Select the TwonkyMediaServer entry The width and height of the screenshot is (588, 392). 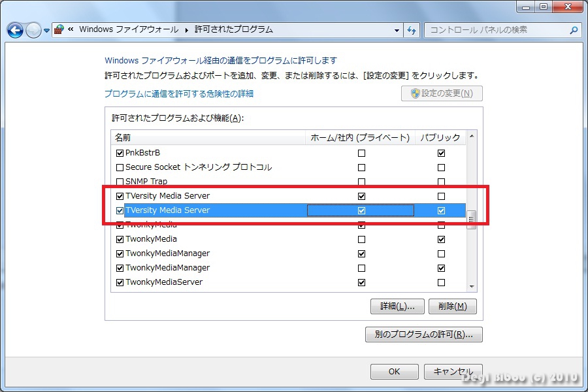click(164, 282)
